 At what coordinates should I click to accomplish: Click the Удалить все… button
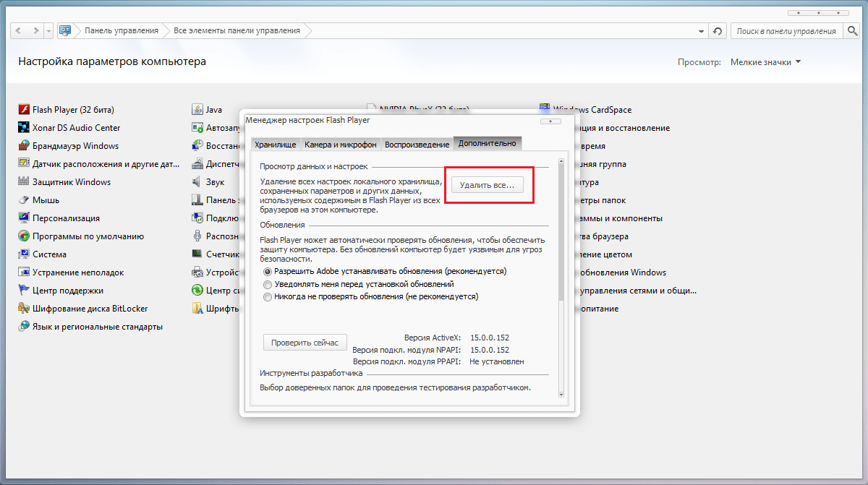pyautogui.click(x=487, y=186)
